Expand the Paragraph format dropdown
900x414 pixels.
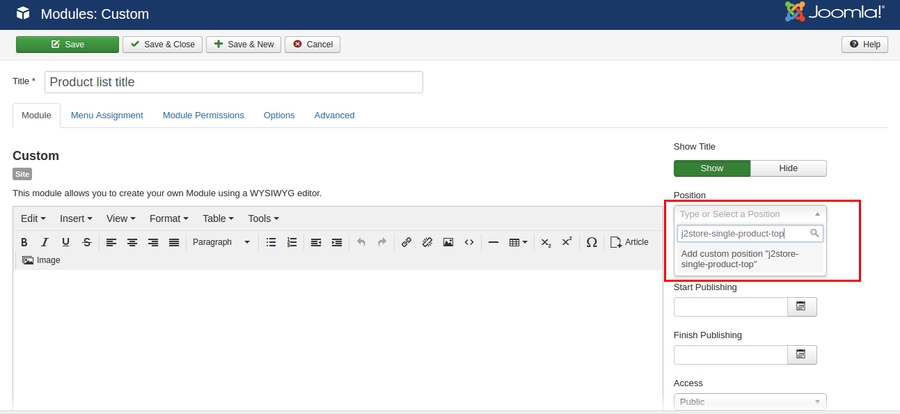pyautogui.click(x=221, y=242)
